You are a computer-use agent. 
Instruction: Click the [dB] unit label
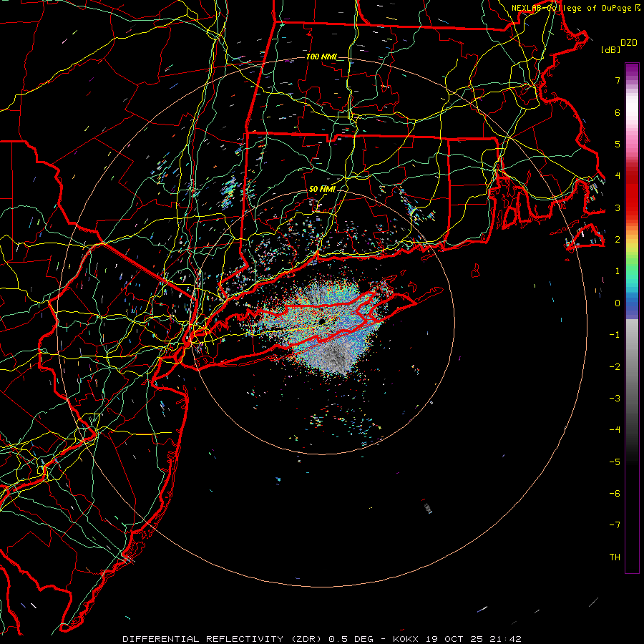[610, 49]
